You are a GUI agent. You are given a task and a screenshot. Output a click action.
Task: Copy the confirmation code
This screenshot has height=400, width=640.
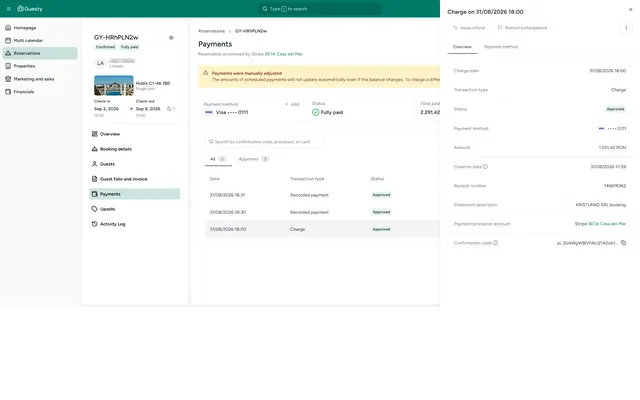pos(623,243)
